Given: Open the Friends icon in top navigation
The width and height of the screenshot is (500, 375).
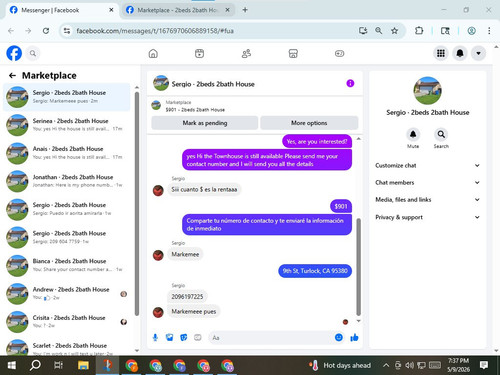Looking at the screenshot, I should 246,53.
